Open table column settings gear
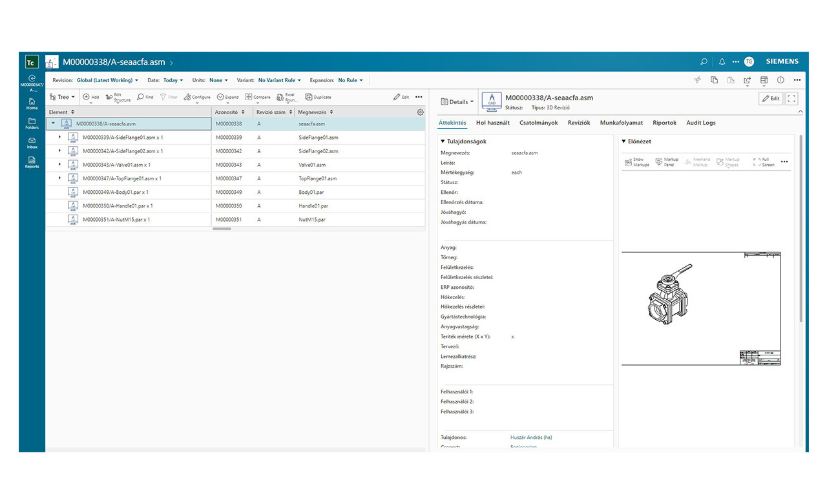 click(x=420, y=112)
